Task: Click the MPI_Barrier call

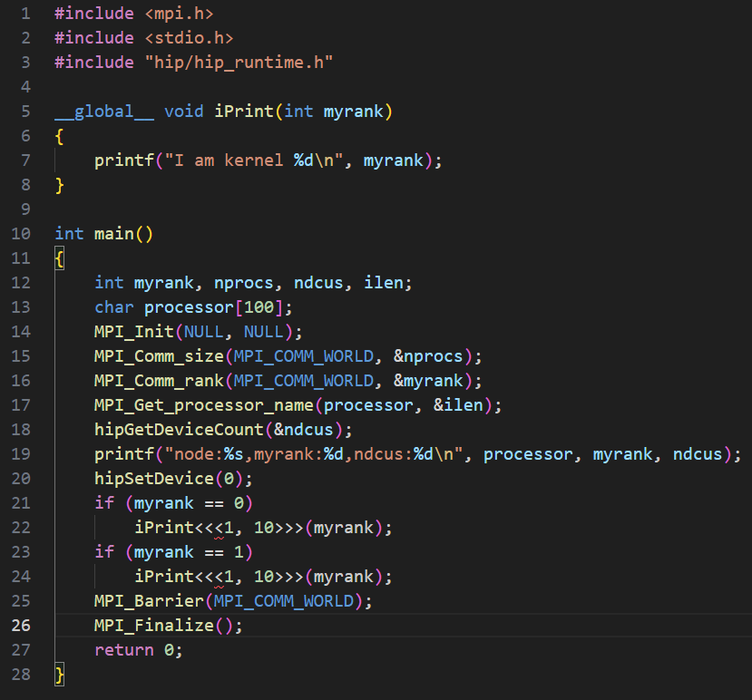Action: tap(233, 601)
